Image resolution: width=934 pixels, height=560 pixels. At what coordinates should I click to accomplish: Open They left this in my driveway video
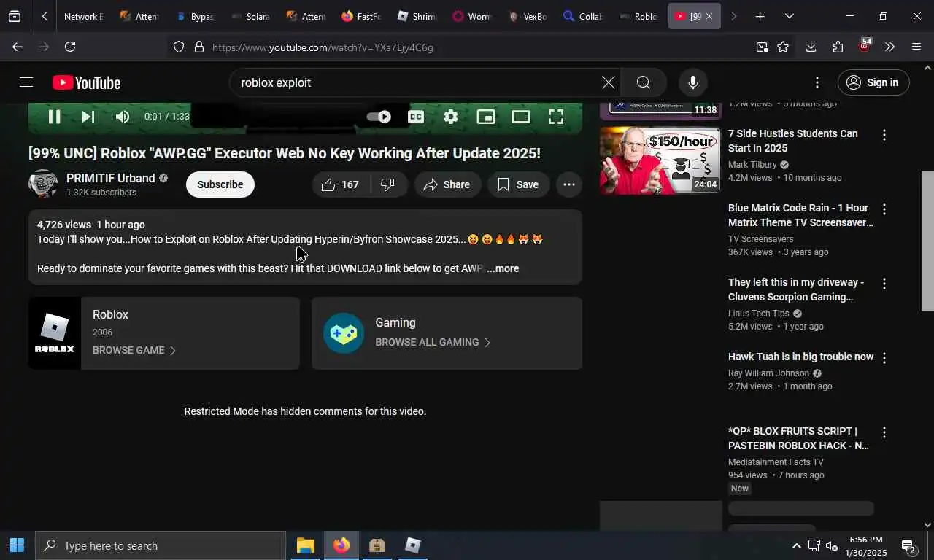796,289
